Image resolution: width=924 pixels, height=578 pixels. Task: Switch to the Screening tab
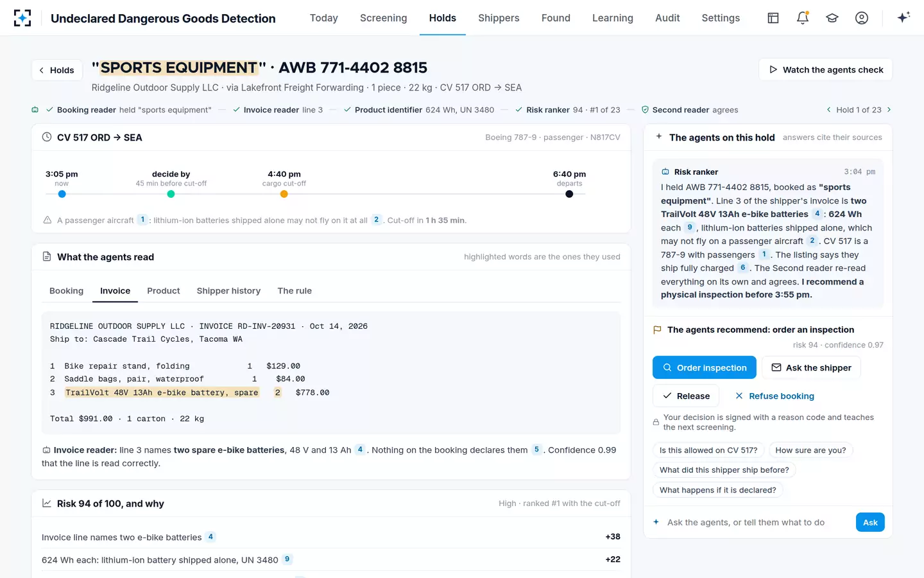[x=383, y=18]
